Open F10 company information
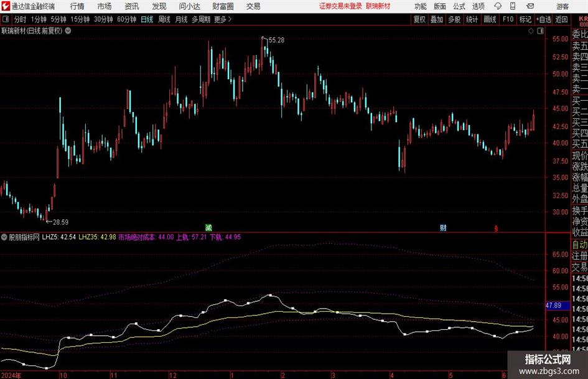The image size is (588, 379). (508, 19)
